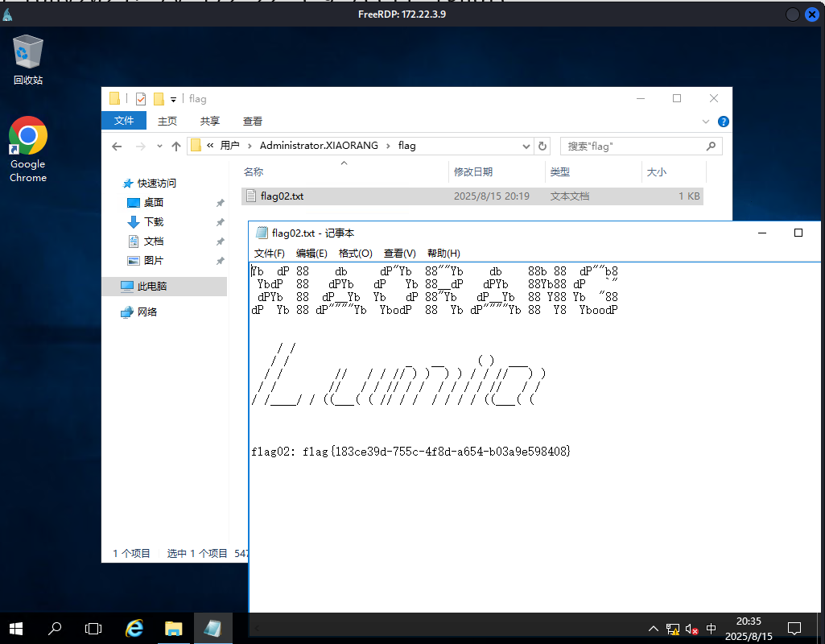Image resolution: width=825 pixels, height=644 pixels.
Task: Open Notepad 查看(V) menu
Action: pos(400,254)
